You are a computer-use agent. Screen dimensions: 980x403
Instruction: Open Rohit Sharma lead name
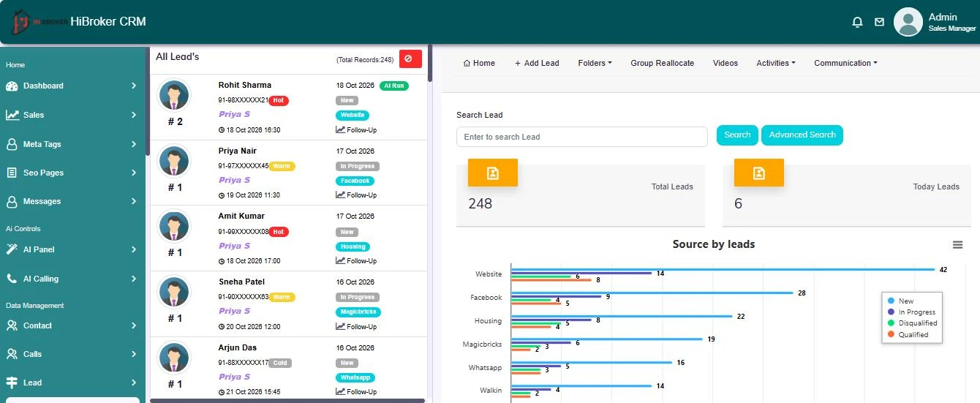(x=245, y=85)
